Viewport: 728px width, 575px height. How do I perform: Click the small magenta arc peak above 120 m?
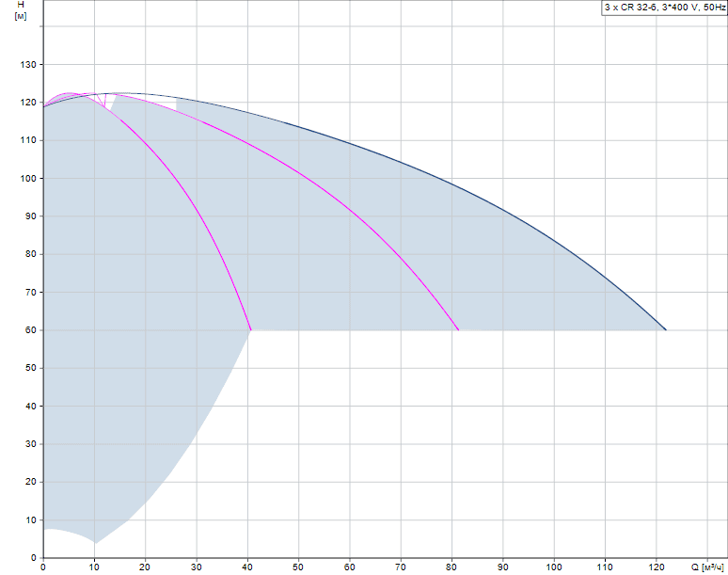point(69,93)
